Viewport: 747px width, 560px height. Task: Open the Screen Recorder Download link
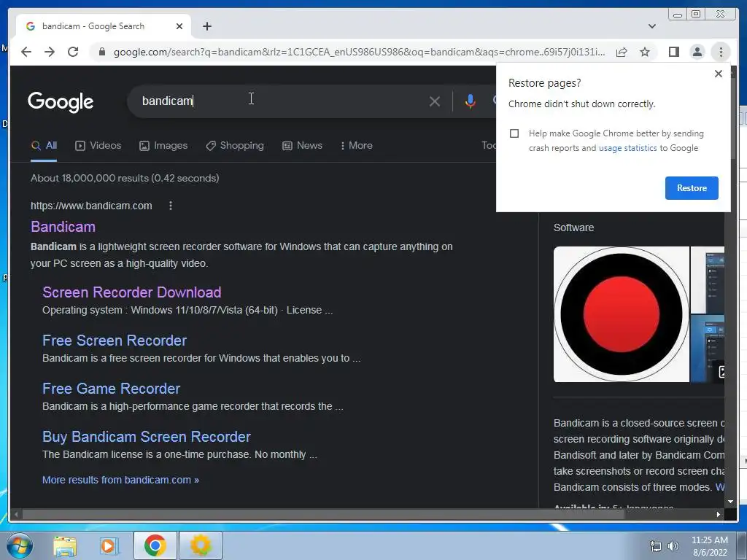131,292
